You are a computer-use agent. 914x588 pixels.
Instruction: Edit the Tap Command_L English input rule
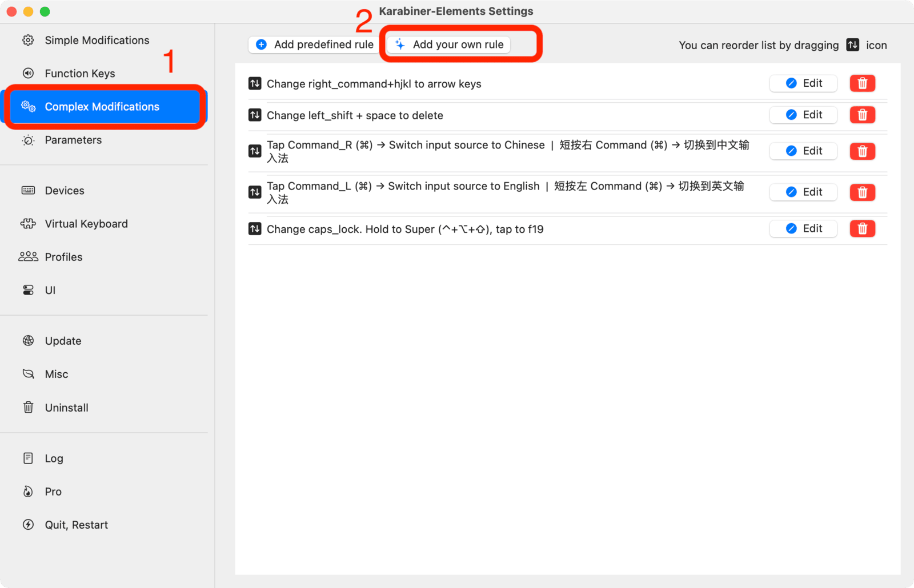[803, 192]
